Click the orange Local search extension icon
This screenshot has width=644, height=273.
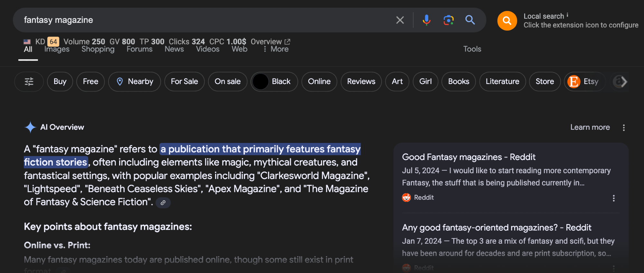[507, 21]
